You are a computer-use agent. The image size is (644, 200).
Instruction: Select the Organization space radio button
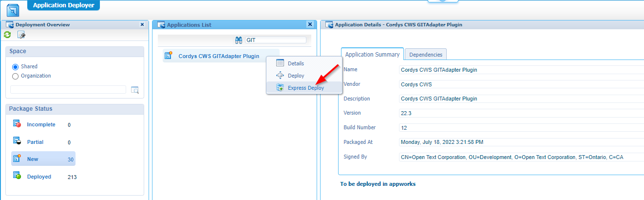pos(16,76)
